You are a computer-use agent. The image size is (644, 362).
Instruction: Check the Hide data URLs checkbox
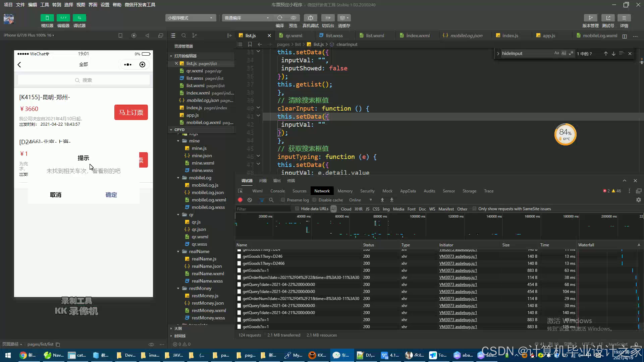(x=297, y=209)
